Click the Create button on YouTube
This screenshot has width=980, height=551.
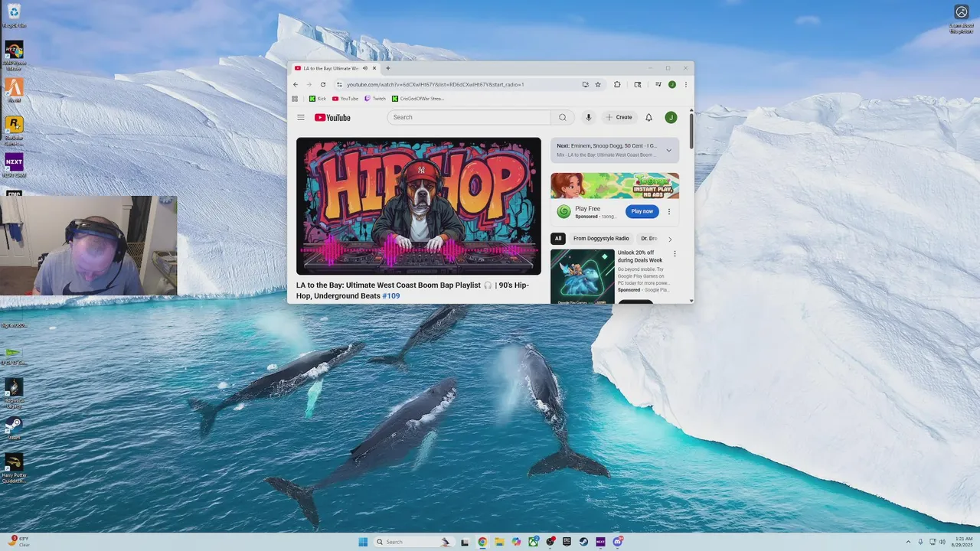pyautogui.click(x=619, y=117)
